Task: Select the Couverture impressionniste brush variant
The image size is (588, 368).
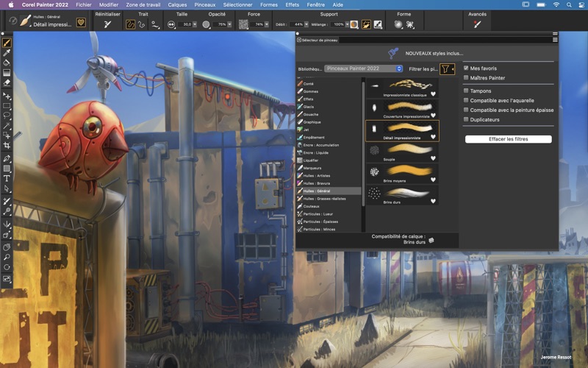Action: coord(402,109)
